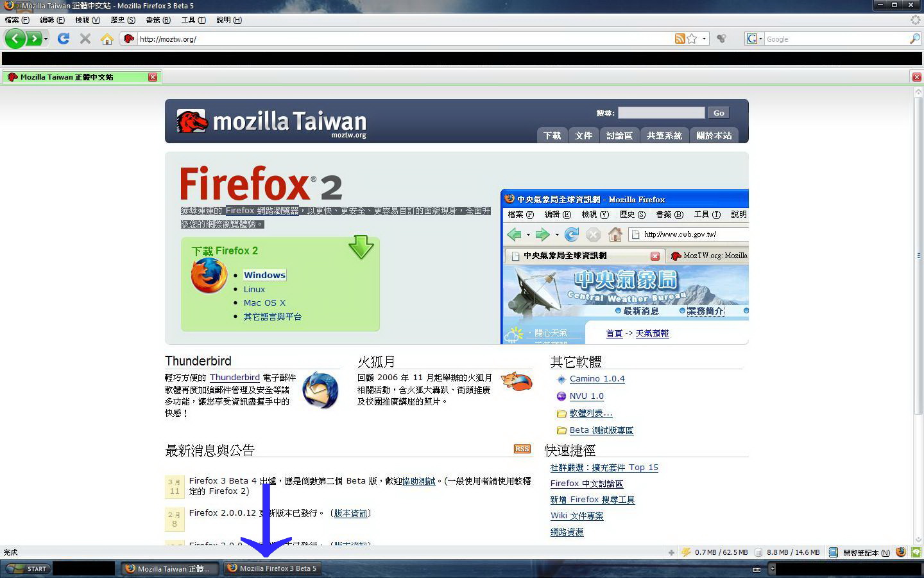Viewport: 924px width, 578px height.
Task: Click the Firefox globe logo in download box
Action: [x=209, y=276]
